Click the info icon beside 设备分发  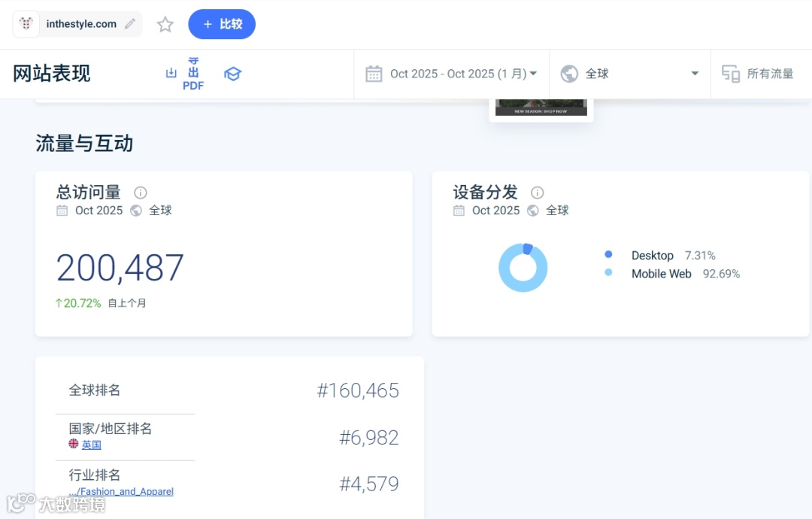point(538,193)
